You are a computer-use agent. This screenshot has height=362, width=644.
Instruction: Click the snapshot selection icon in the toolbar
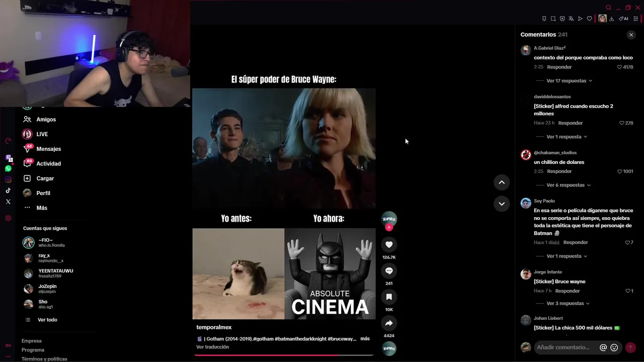click(553, 19)
